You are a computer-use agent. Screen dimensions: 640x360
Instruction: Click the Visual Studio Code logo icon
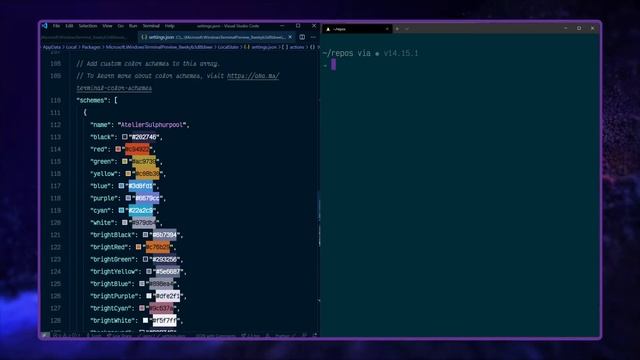tap(44, 26)
